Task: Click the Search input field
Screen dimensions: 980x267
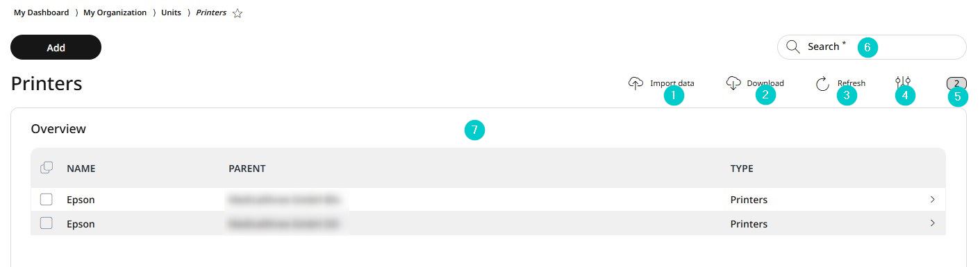Action: click(872, 47)
